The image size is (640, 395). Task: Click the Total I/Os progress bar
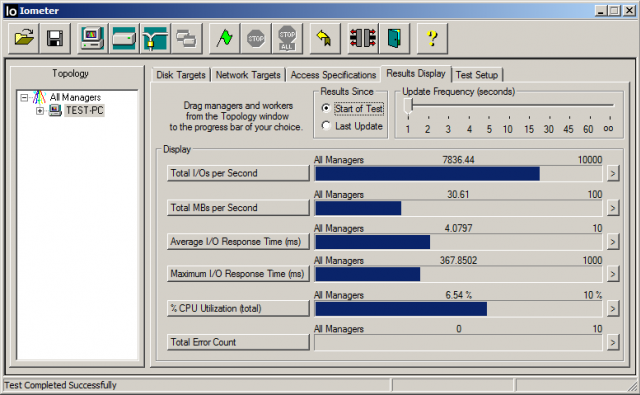(458, 173)
